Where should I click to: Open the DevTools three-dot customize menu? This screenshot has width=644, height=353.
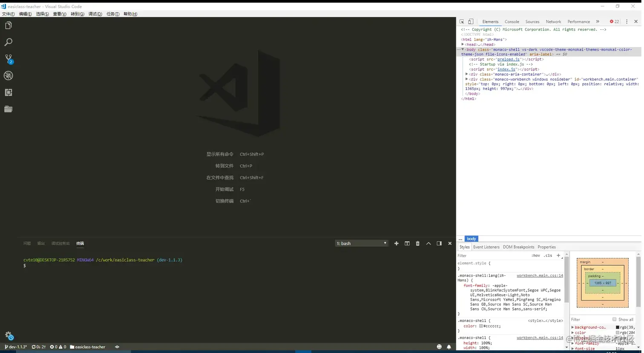pyautogui.click(x=627, y=22)
